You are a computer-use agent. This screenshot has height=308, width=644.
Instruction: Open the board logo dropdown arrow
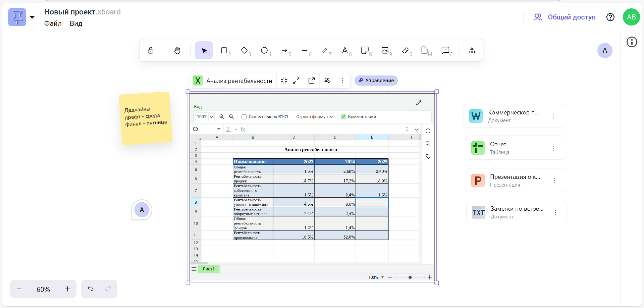[x=32, y=17]
